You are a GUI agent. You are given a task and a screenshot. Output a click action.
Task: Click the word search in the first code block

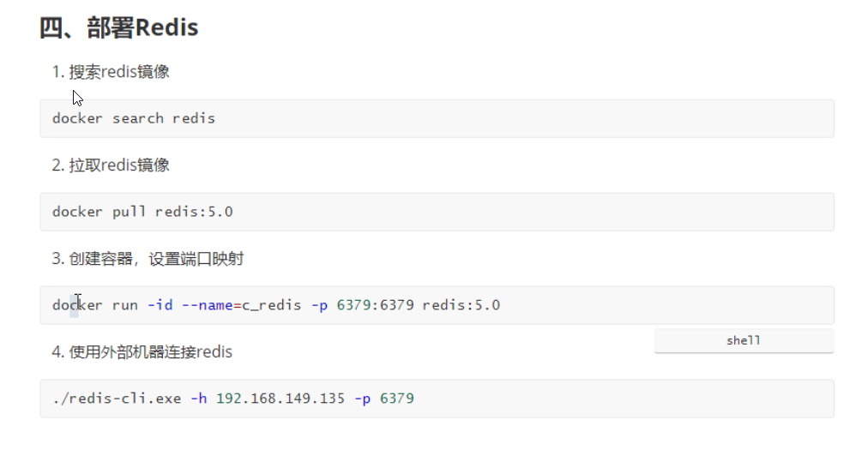(138, 118)
